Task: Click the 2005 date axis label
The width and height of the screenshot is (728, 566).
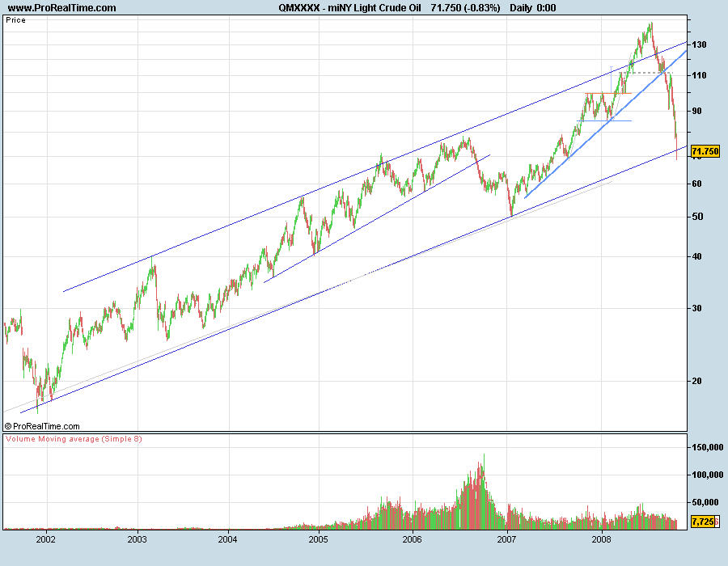Action: pos(319,539)
